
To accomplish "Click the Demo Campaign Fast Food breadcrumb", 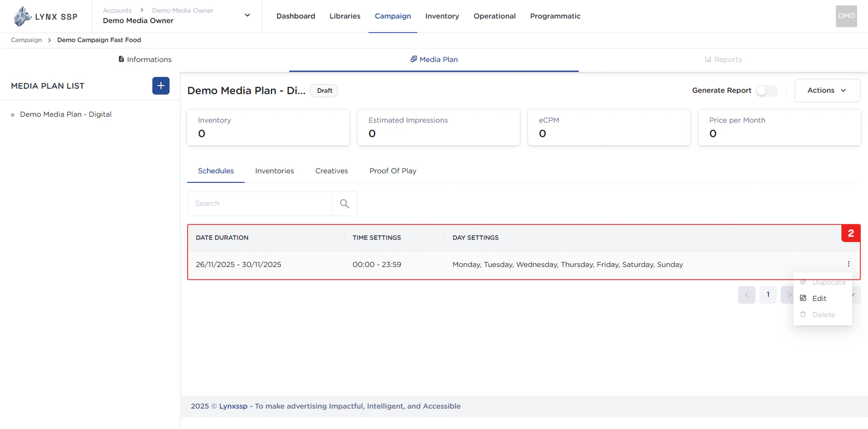I will (99, 40).
